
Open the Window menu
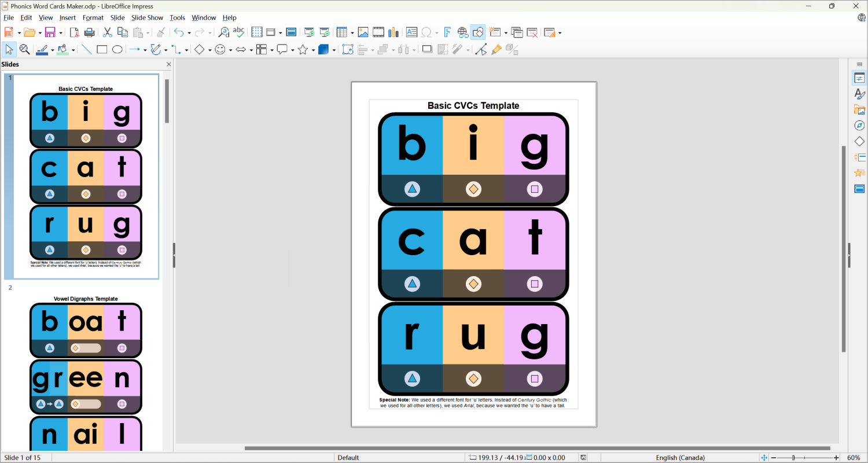[x=204, y=18]
